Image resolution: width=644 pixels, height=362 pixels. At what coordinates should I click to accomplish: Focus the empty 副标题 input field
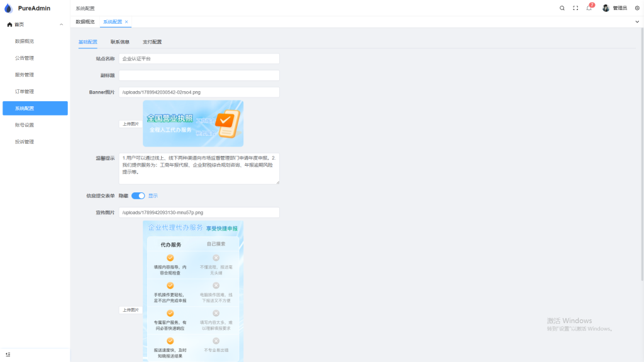click(199, 75)
